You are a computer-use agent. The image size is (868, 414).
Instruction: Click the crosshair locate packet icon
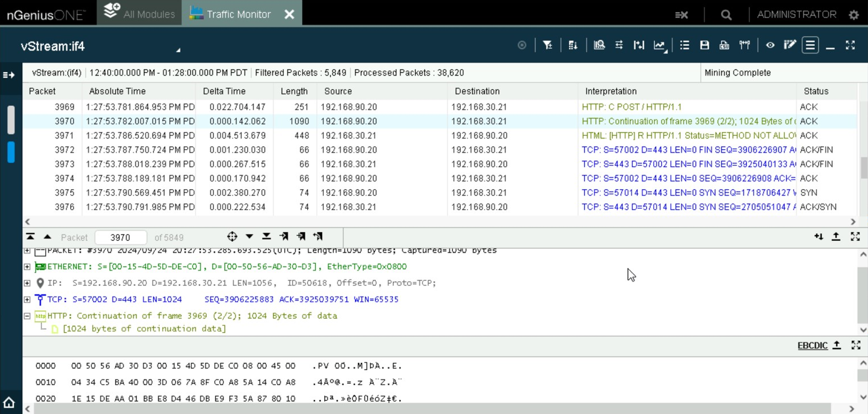(x=232, y=236)
